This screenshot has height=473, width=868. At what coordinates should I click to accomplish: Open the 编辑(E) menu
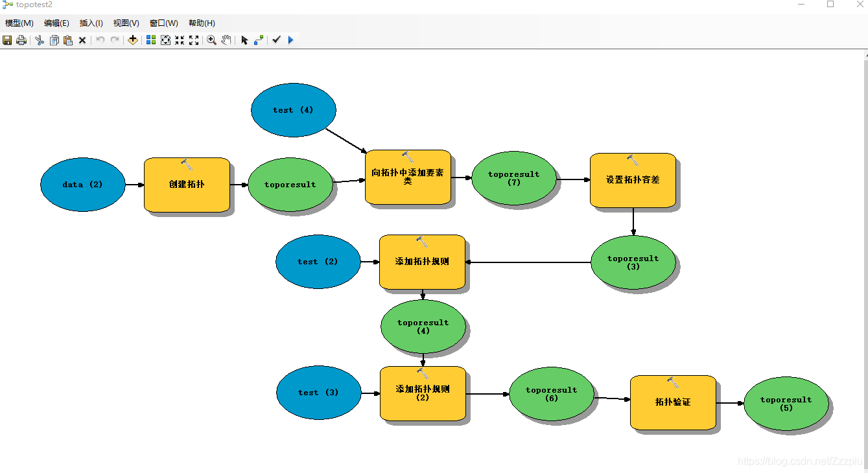pos(56,23)
